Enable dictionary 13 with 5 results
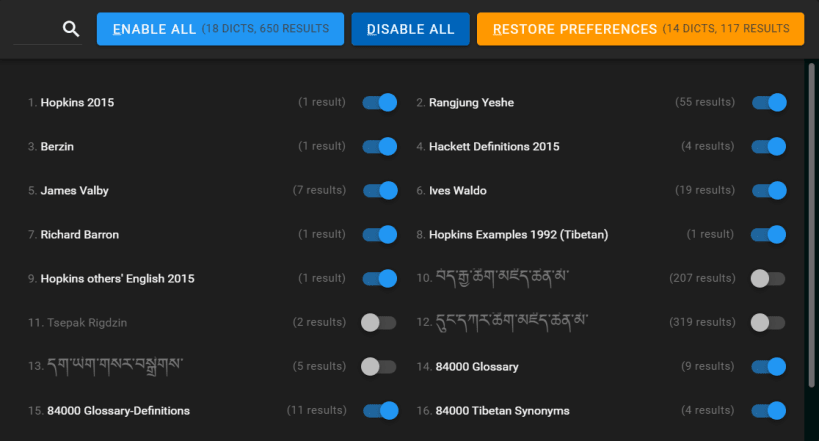Viewport: 819px width, 441px height. click(x=379, y=366)
